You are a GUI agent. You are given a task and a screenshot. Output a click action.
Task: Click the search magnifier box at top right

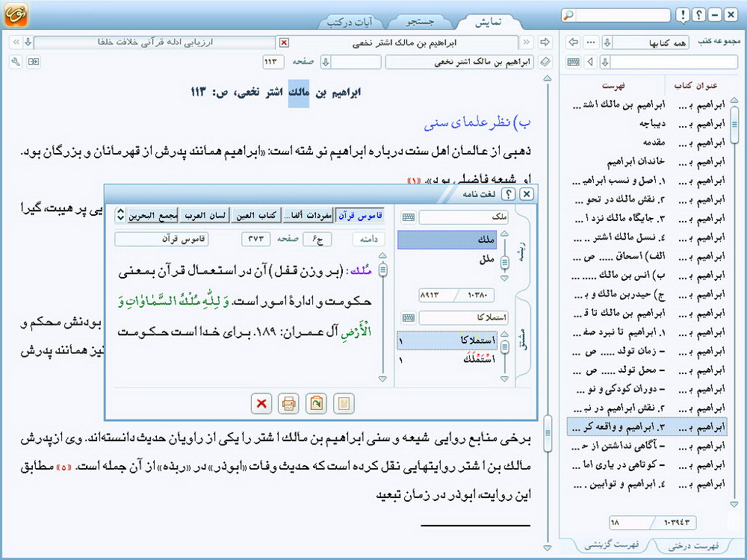pos(616,15)
